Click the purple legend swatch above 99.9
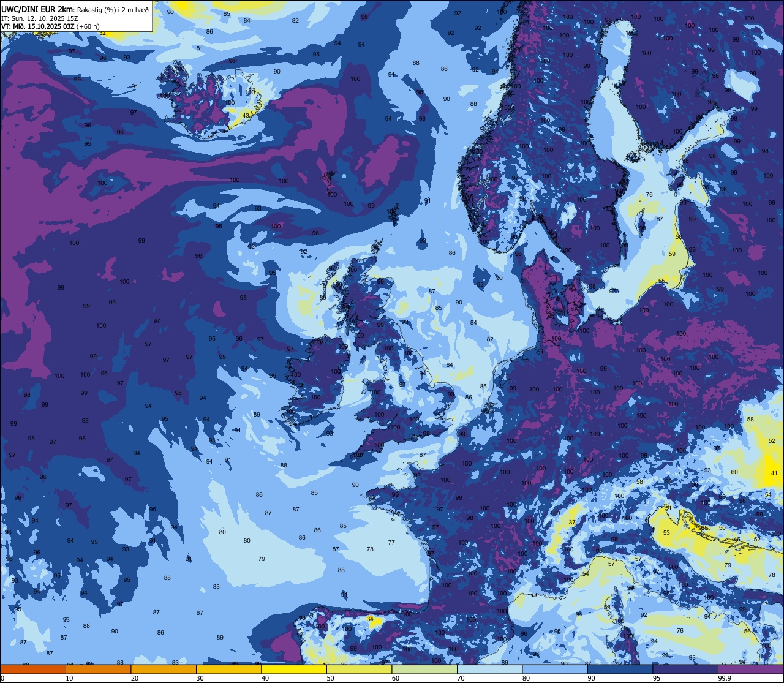 (750, 670)
